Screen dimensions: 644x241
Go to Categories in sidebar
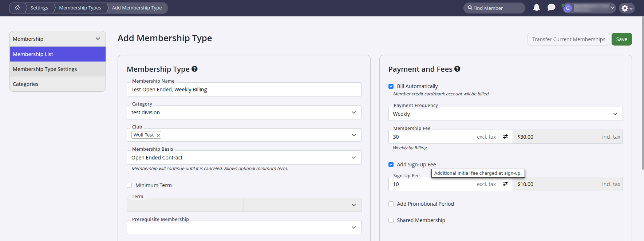[x=25, y=84]
